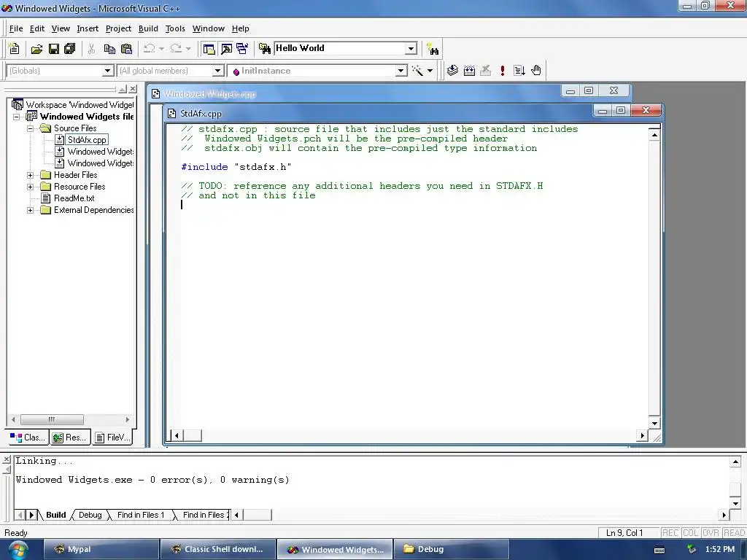747x560 pixels.
Task: Toggle the Workspace window icon
Action: click(x=209, y=49)
